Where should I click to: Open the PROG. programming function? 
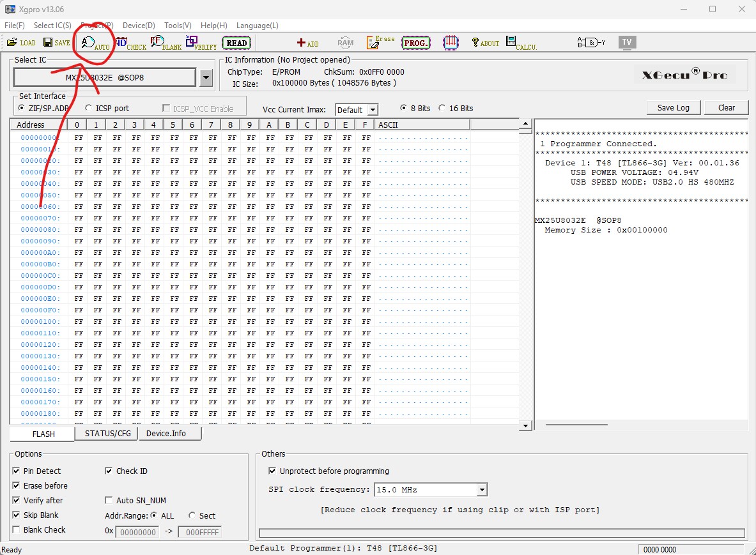tap(416, 43)
